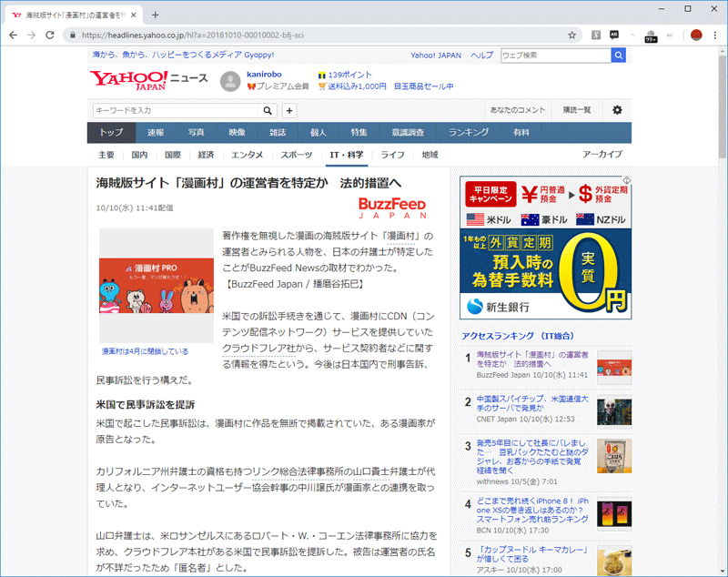Open the 経済 category
Image resolution: width=728 pixels, height=577 pixels.
(207, 155)
